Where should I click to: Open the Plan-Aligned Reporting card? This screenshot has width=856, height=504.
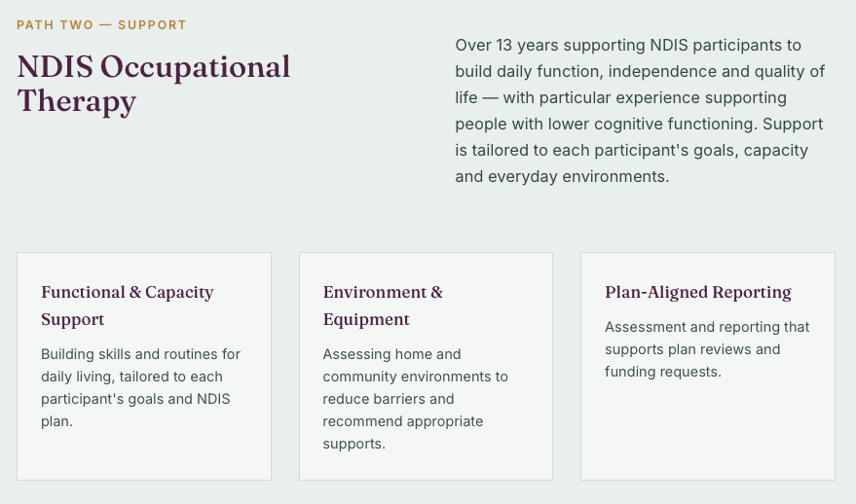(708, 366)
